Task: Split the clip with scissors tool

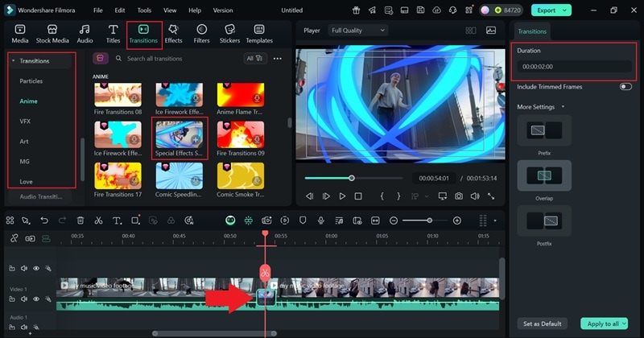Action: (98, 221)
